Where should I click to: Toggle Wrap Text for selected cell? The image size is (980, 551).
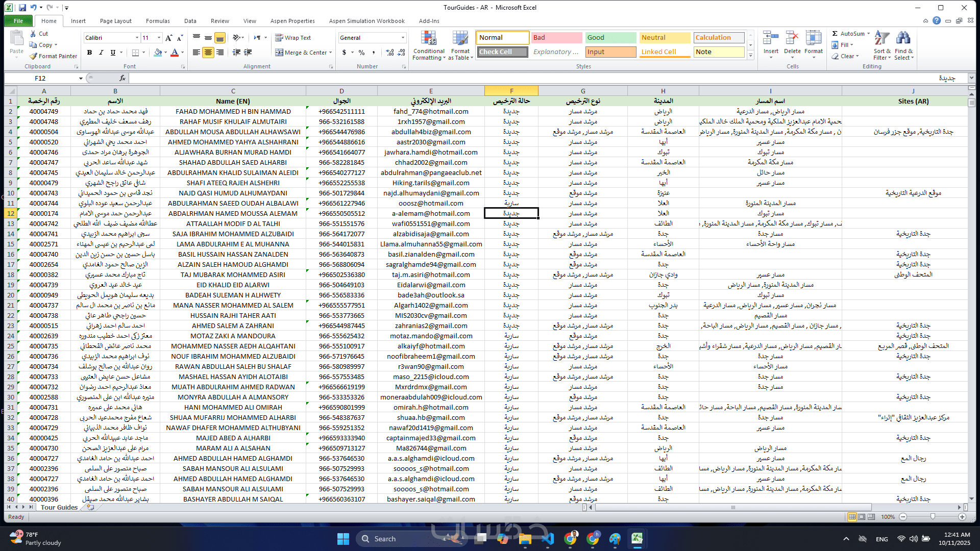pos(293,38)
